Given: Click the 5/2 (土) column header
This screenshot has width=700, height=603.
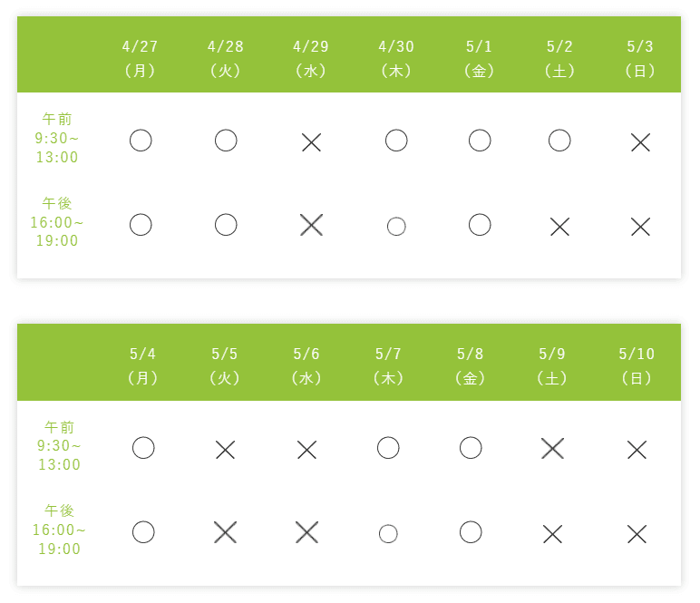Looking at the screenshot, I should 559,58.
